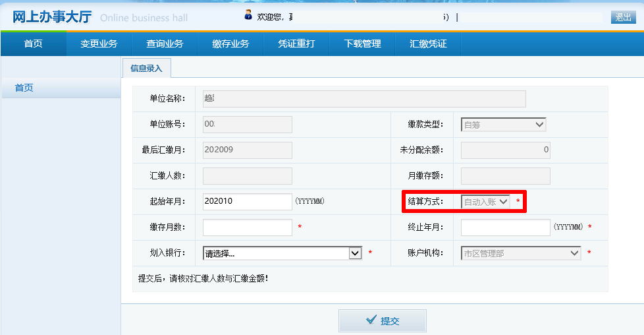
Task: Click the notice text 提交后，请核对汇缴人数与汇缴金额
Action: point(203,279)
